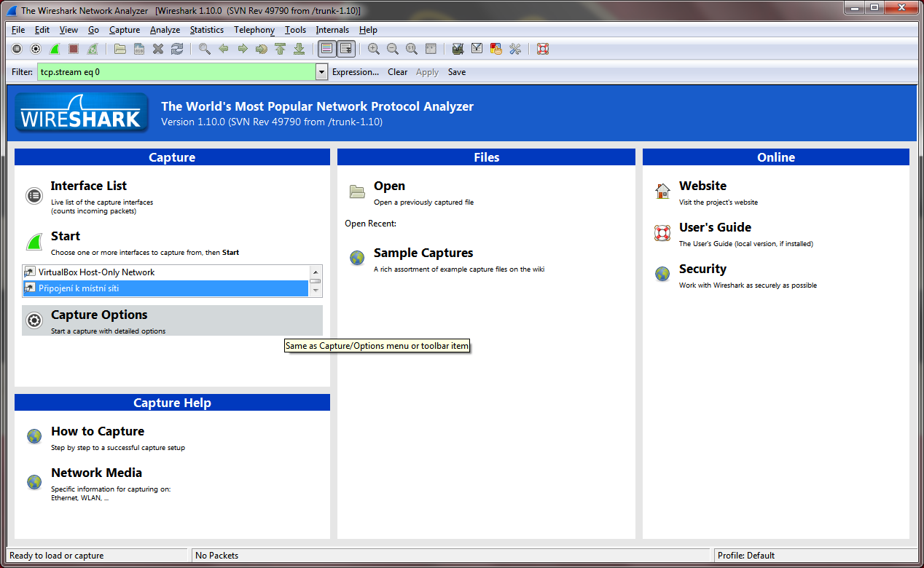Open the File menu
Viewport: 924px width, 568px height.
coord(18,30)
